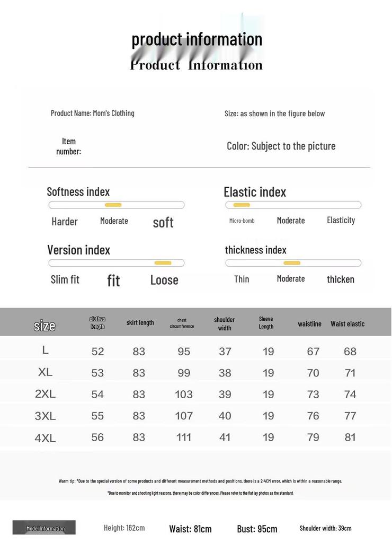Click the 'Waist elastic' column header

(x=348, y=324)
